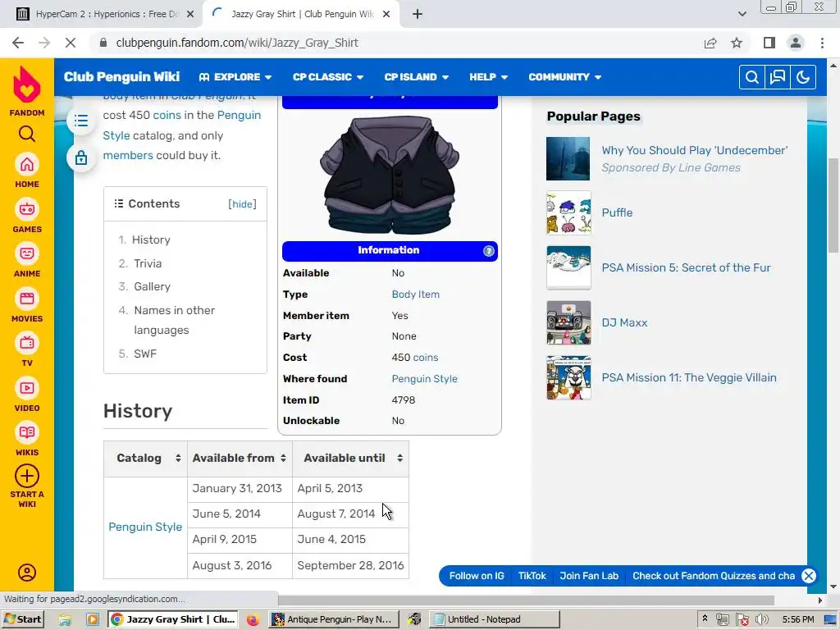The height and width of the screenshot is (630, 840).
Task: Bookmark this page with the star
Action: tap(737, 43)
